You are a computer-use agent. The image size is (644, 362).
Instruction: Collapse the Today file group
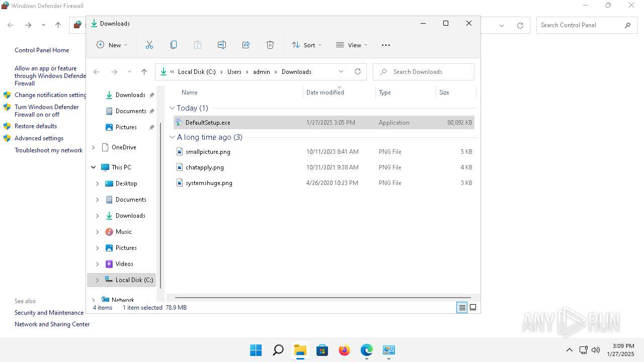pyautogui.click(x=172, y=108)
